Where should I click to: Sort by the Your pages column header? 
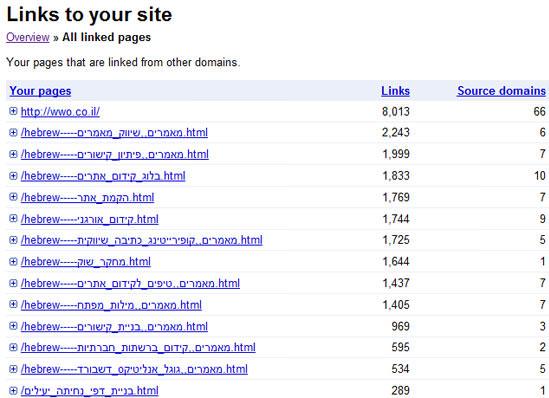(40, 91)
